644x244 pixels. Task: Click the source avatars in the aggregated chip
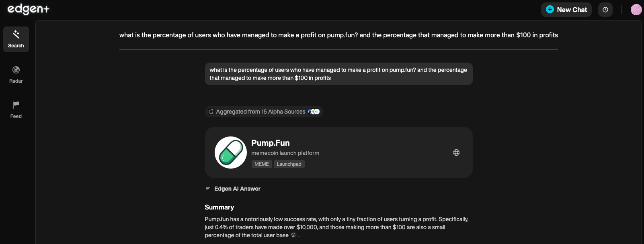point(314,112)
